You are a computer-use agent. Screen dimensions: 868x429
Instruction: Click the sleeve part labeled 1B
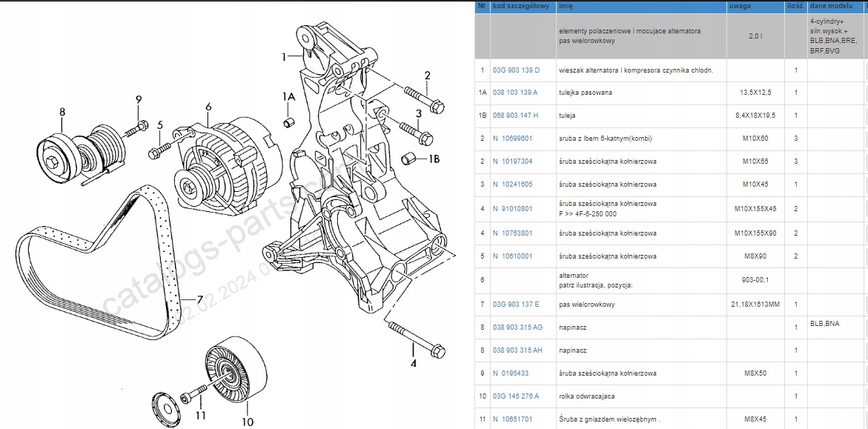[408, 157]
